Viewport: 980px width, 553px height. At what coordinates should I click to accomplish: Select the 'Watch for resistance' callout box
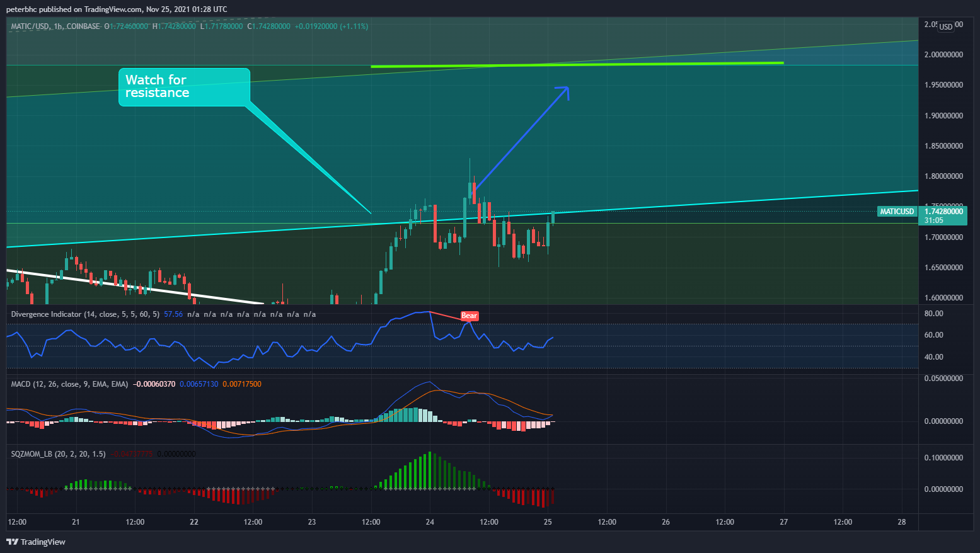pyautogui.click(x=184, y=87)
